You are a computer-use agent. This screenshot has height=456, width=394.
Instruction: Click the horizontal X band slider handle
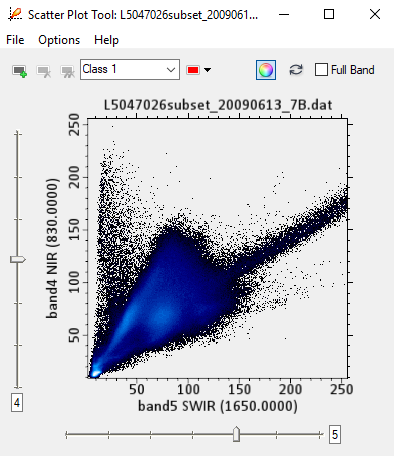click(x=236, y=434)
